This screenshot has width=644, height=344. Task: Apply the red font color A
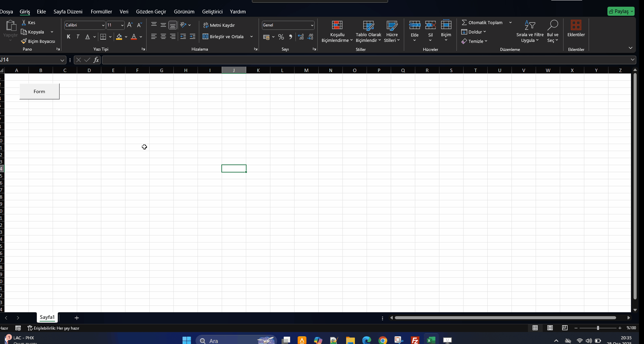[x=134, y=37]
